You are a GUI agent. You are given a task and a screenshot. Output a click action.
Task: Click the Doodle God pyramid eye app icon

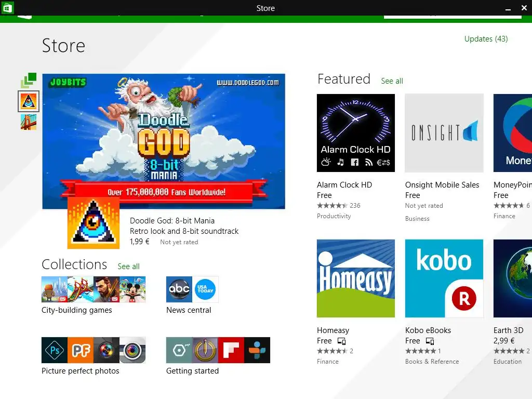(94, 223)
